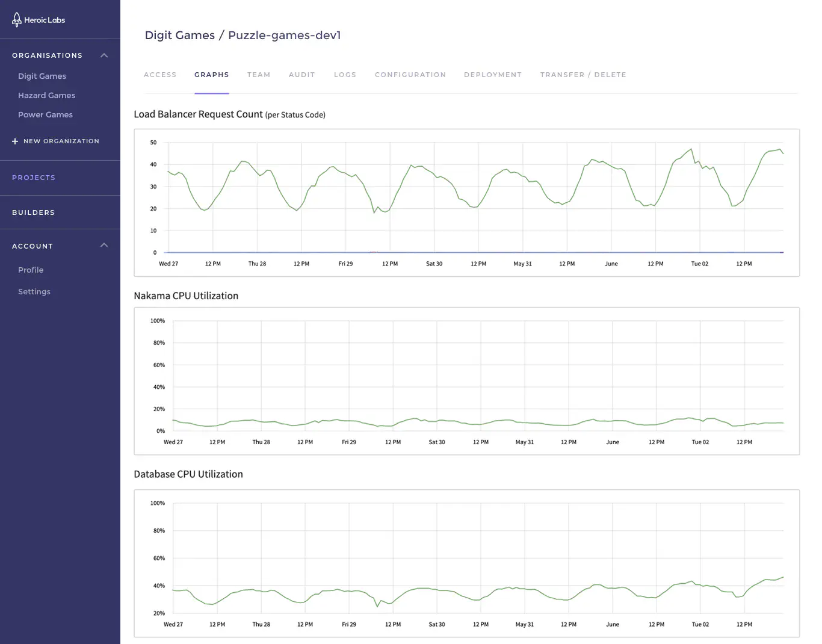Collapse the Organisations section chevron
This screenshot has width=822, height=644.
coord(104,55)
